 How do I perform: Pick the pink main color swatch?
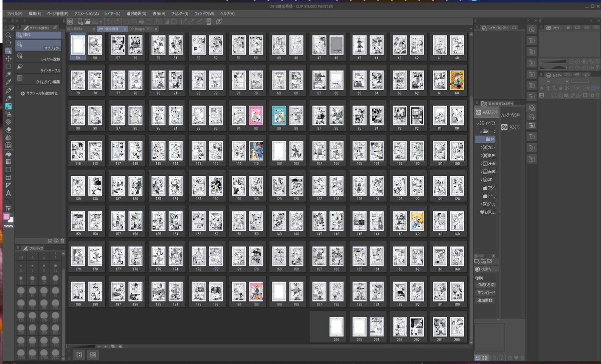(x=7, y=216)
